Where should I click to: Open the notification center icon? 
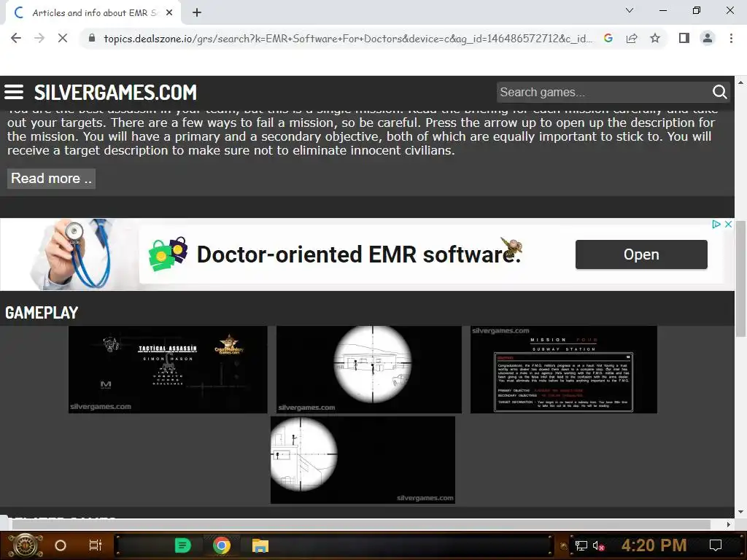point(716,545)
